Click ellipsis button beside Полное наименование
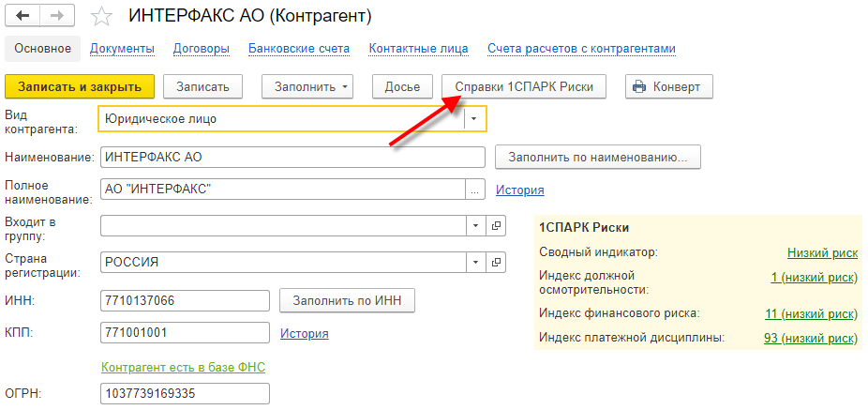This screenshot has width=868, height=410. click(x=475, y=190)
